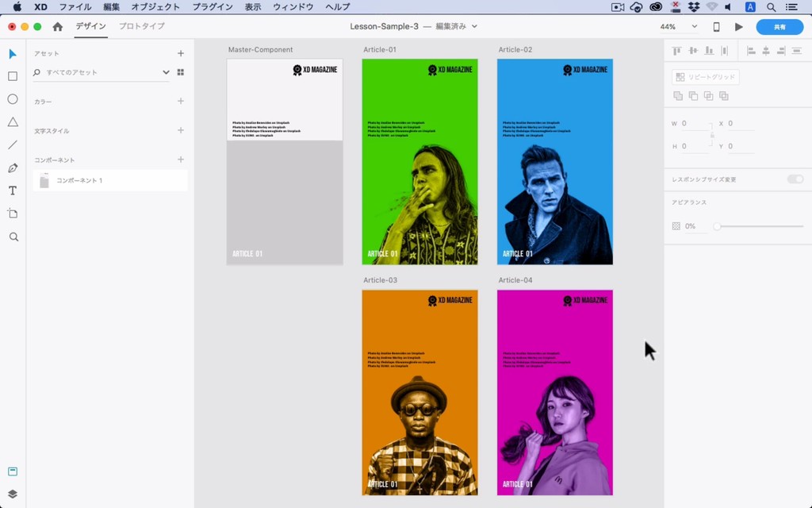Align left icon in properties panel
This screenshot has width=812, height=508.
pyautogui.click(x=751, y=51)
